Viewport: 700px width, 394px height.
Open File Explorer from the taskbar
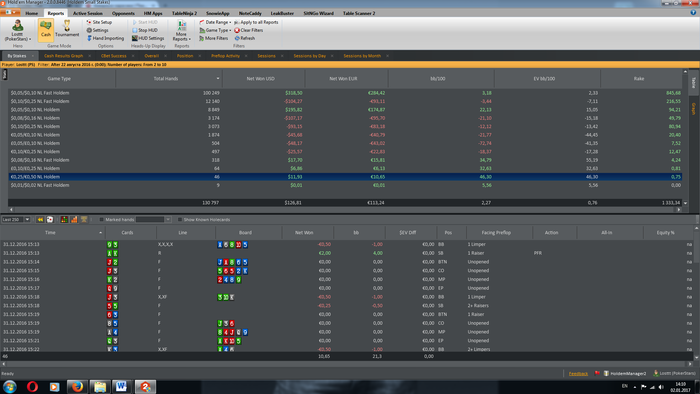99,386
